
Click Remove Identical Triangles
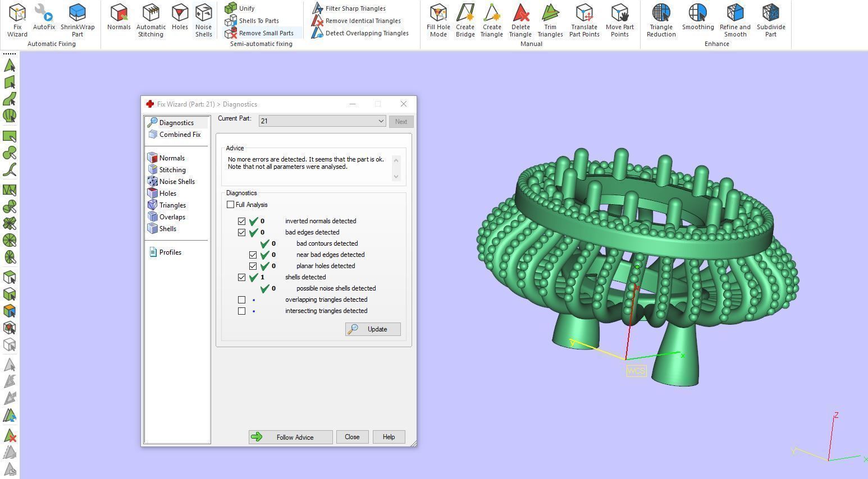pyautogui.click(x=357, y=21)
